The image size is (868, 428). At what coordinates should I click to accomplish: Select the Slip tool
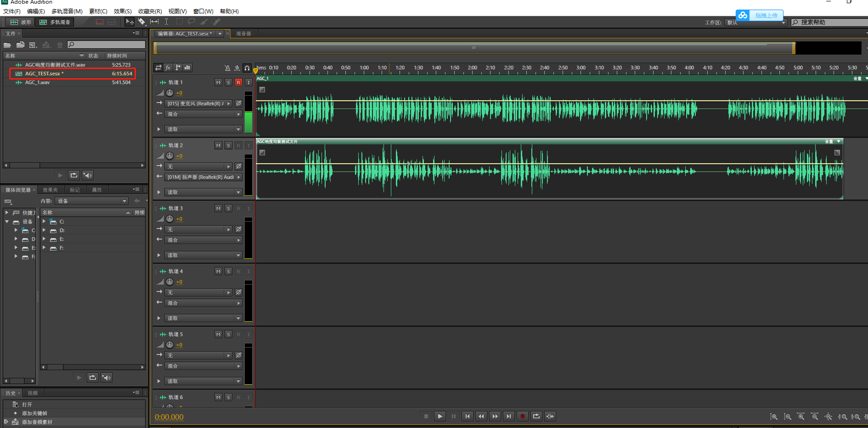pos(154,22)
